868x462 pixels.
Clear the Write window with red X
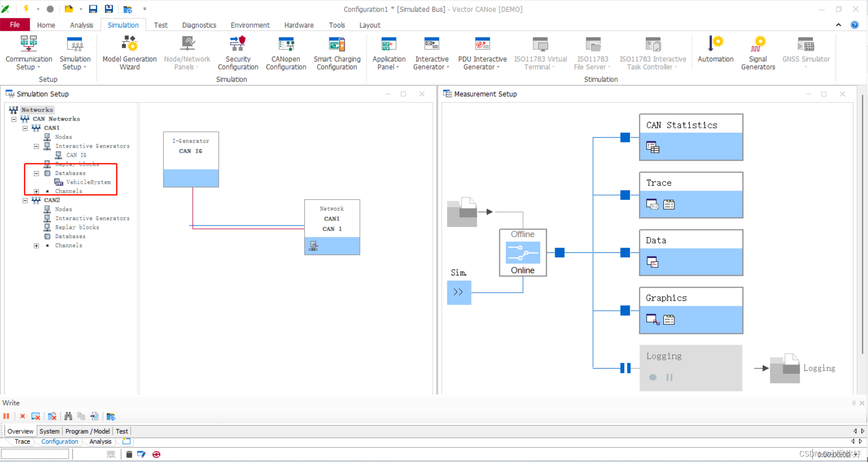23,416
